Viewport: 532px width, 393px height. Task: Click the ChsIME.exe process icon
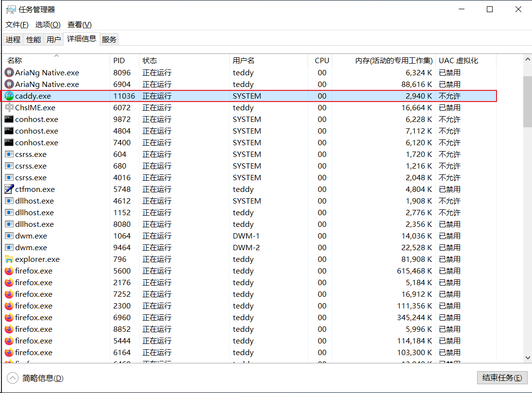[9, 107]
